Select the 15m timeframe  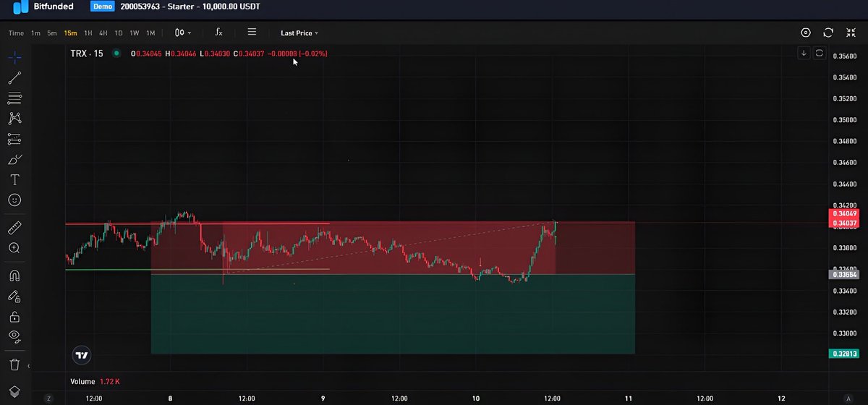click(x=70, y=33)
